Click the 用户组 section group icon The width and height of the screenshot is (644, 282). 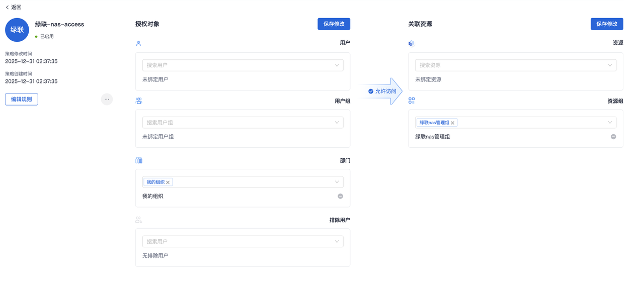pos(139,101)
